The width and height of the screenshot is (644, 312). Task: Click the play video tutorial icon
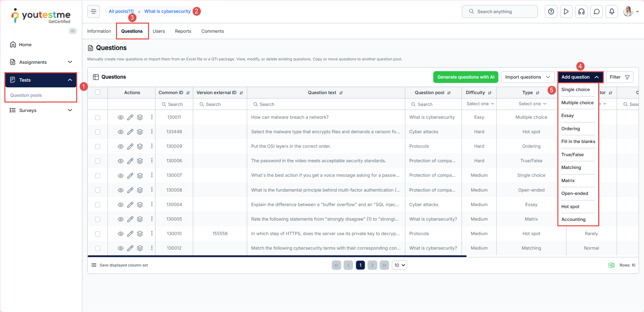(x=566, y=11)
